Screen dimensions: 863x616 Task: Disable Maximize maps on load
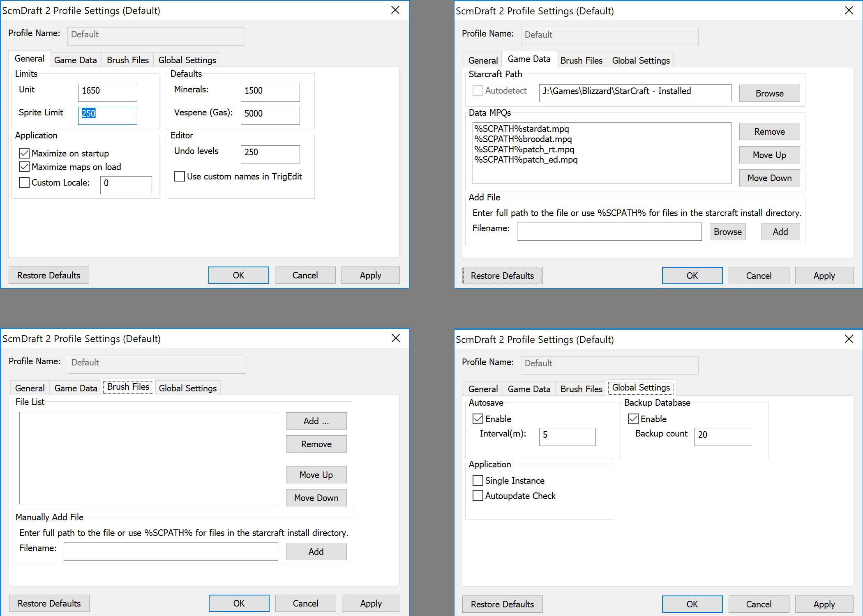[x=24, y=167]
